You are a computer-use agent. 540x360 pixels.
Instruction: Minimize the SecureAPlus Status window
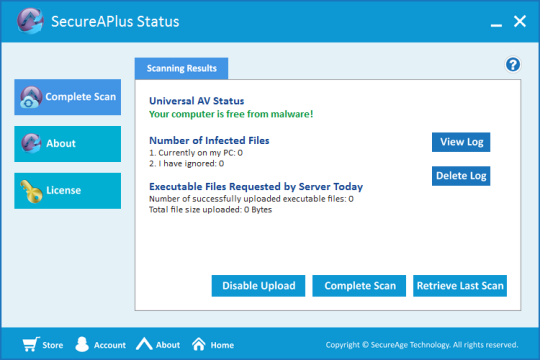click(x=496, y=25)
